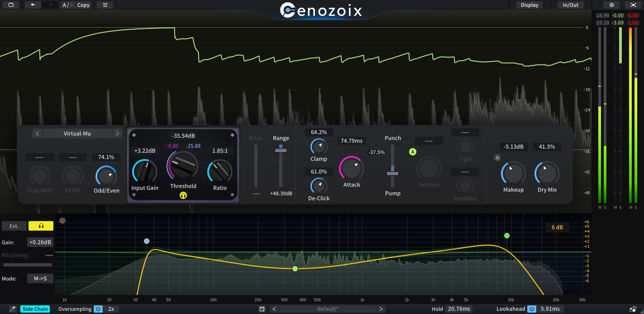
Task: Copy settings with the Copy button
Action: [83, 5]
